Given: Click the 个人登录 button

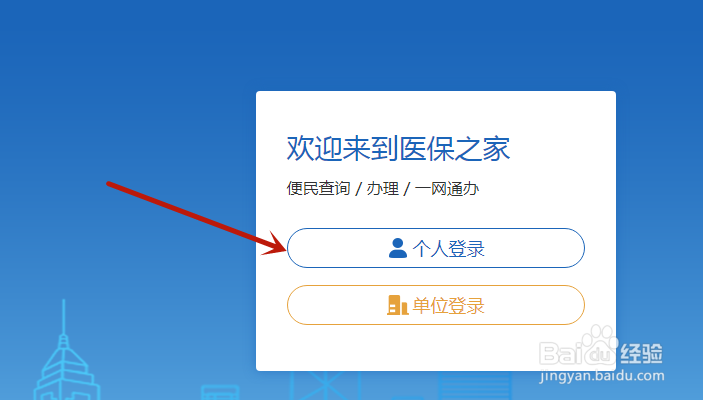Looking at the screenshot, I should [x=436, y=248].
